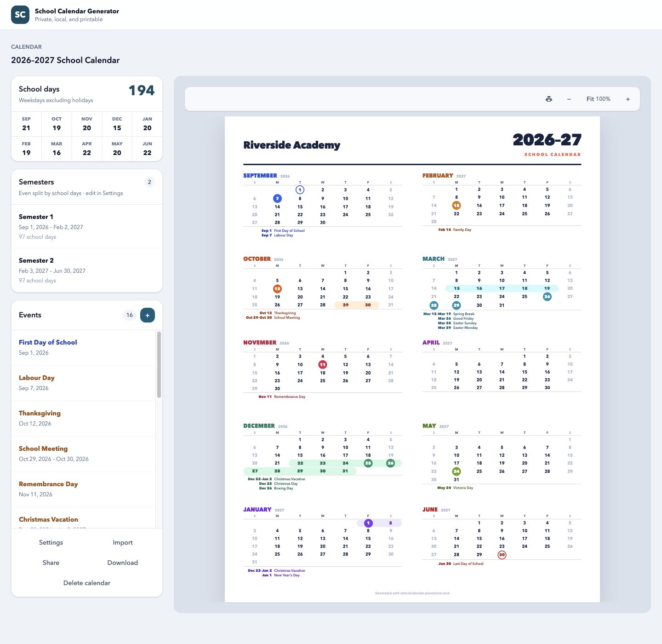The height and width of the screenshot is (644, 662).
Task: Click the Riverside Academy title
Action: 292,145
